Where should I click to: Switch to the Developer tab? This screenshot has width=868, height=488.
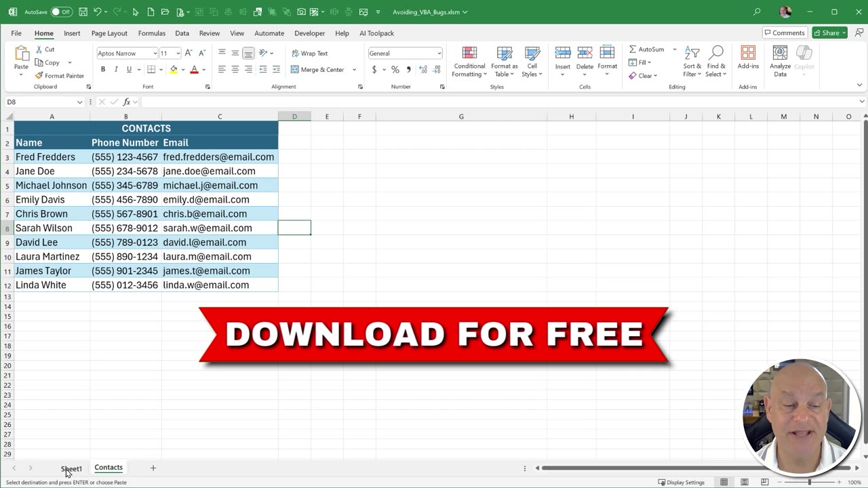[x=309, y=33]
